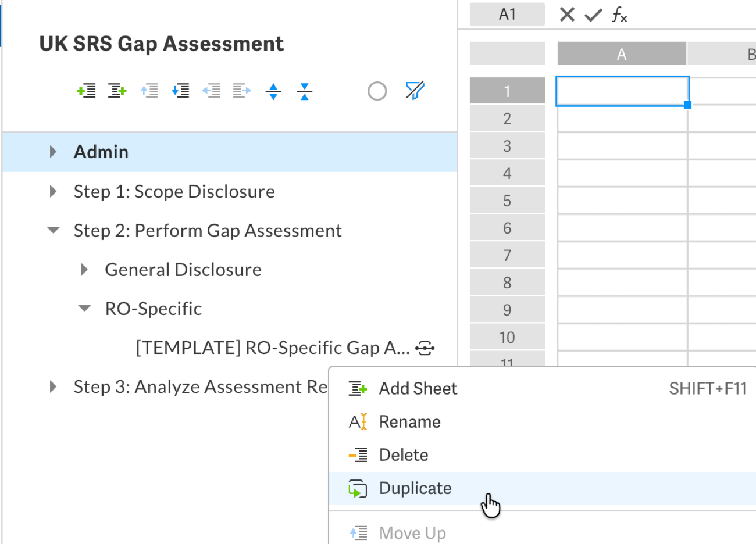Collapse the RO-Specific section
The image size is (756, 544).
(85, 308)
